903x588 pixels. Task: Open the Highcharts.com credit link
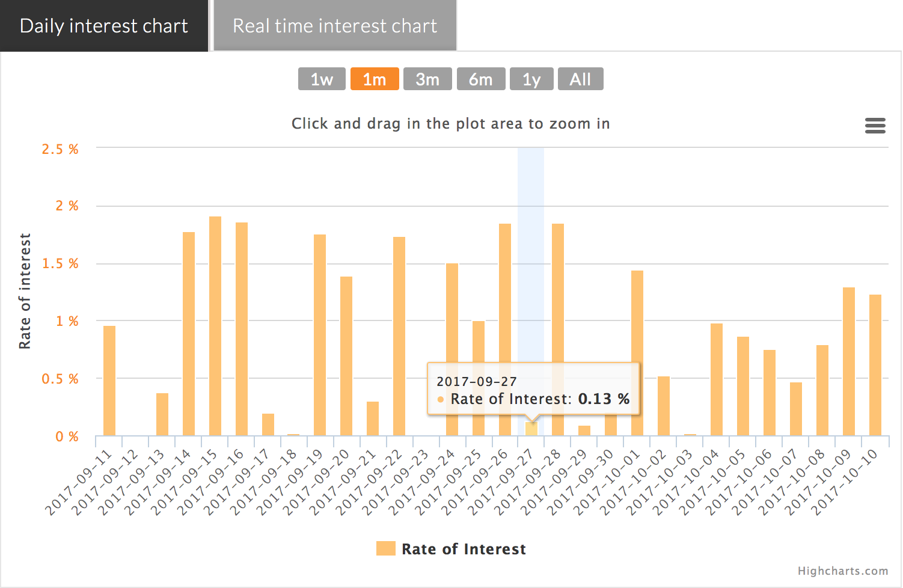click(x=843, y=571)
